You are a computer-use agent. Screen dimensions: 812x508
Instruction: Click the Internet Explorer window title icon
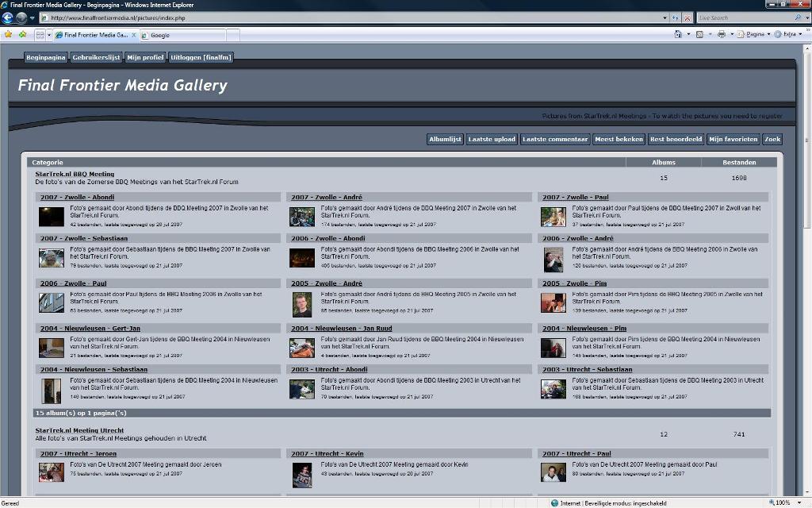coord(5,5)
